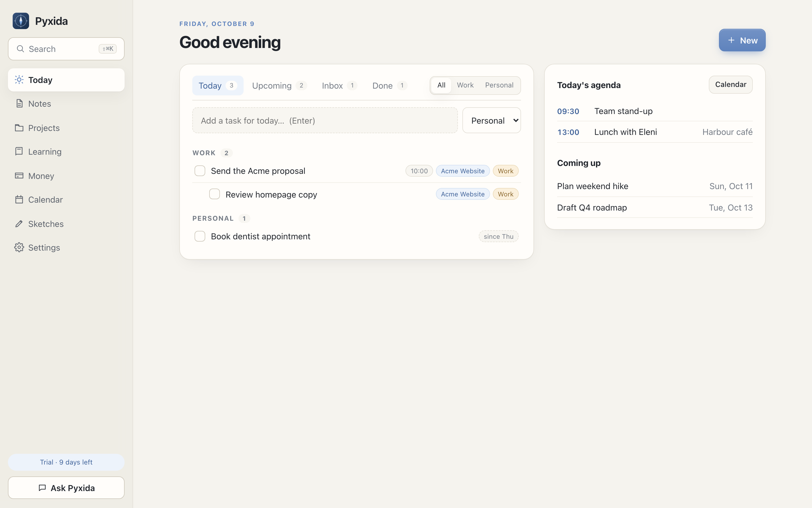The image size is (812, 508).
Task: Click the chat bubble icon on Ask Pyxida
Action: pyautogui.click(x=42, y=488)
